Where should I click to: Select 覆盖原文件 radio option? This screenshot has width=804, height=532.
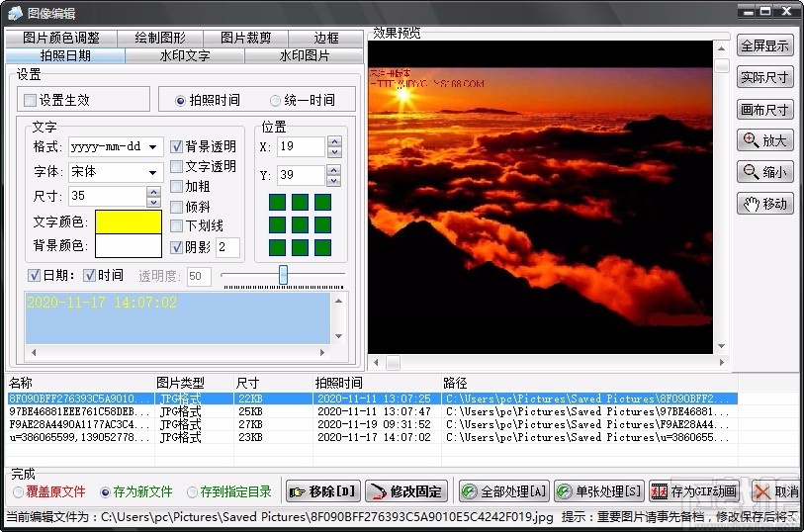[x=18, y=492]
